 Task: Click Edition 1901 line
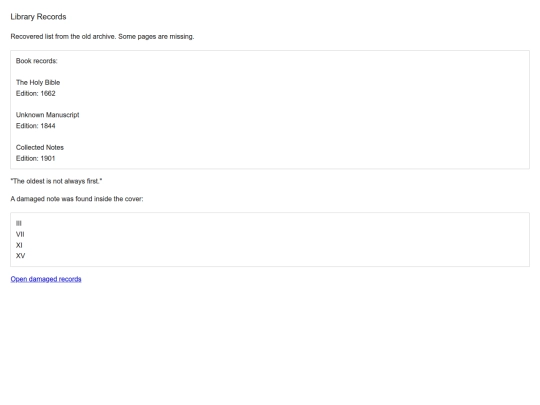tap(35, 158)
